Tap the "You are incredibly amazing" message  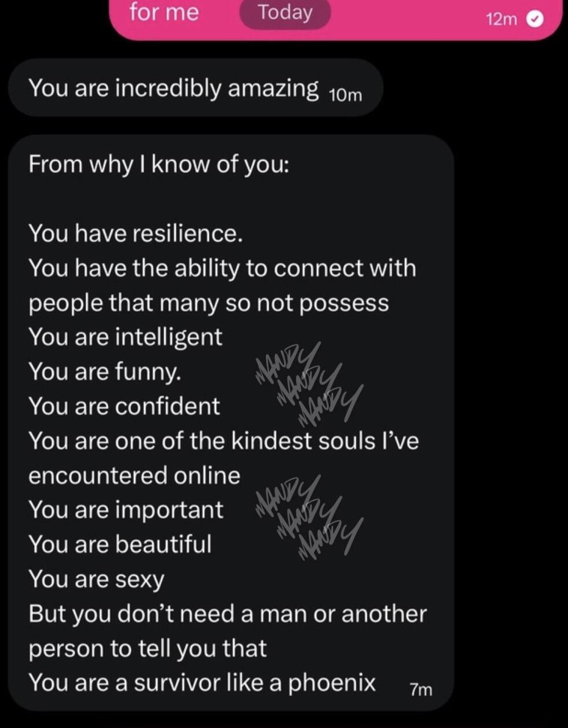point(173,89)
